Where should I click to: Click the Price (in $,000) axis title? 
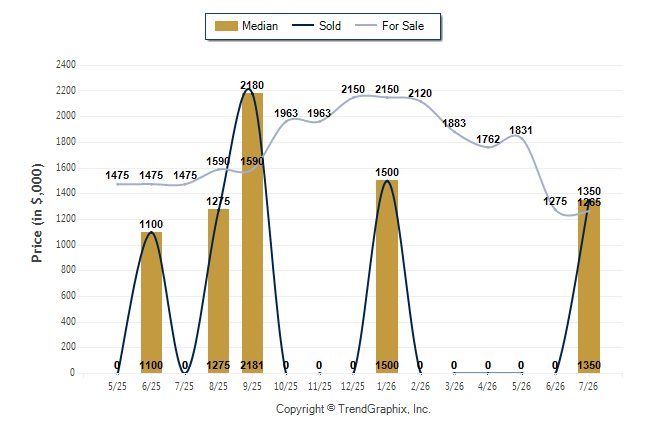pos(37,213)
